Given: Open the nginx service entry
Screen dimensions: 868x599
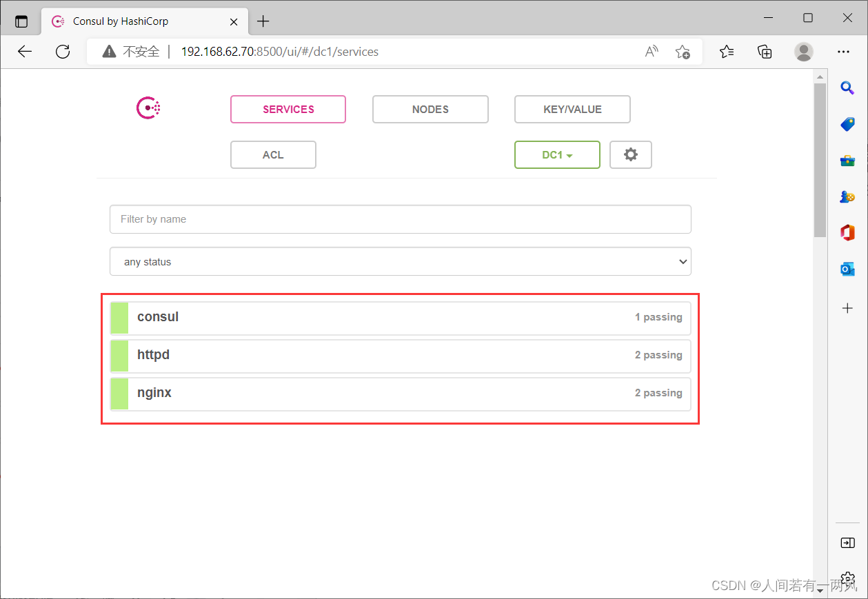Looking at the screenshot, I should [400, 392].
